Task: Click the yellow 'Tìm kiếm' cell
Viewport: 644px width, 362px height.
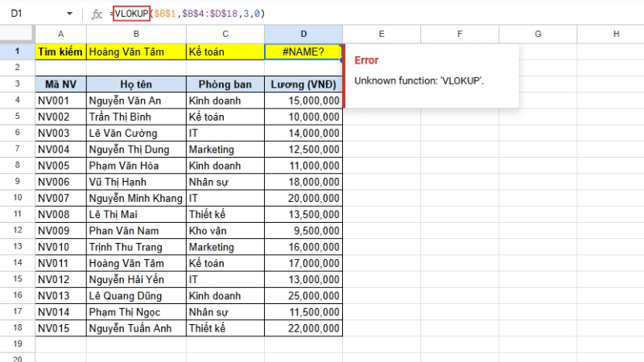Action: pyautogui.click(x=60, y=51)
